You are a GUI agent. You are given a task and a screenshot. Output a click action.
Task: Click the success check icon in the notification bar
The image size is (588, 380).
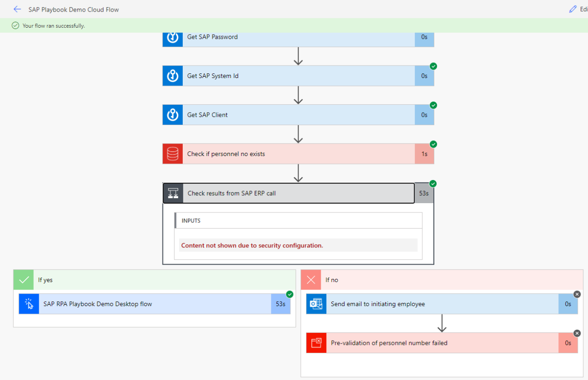point(15,26)
